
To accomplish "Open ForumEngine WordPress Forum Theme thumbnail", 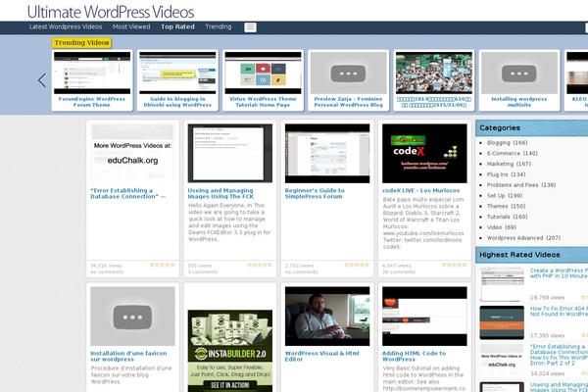I will (x=92, y=73).
